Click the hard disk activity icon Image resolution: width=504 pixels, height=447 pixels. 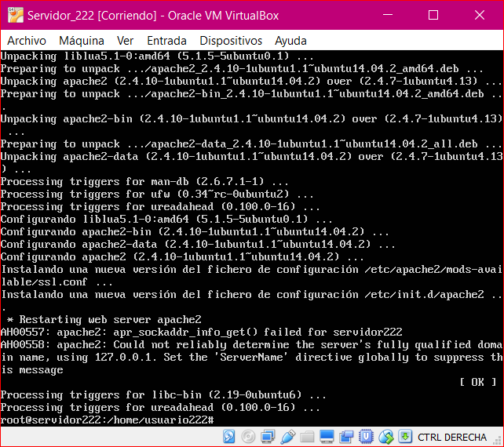coord(229,437)
